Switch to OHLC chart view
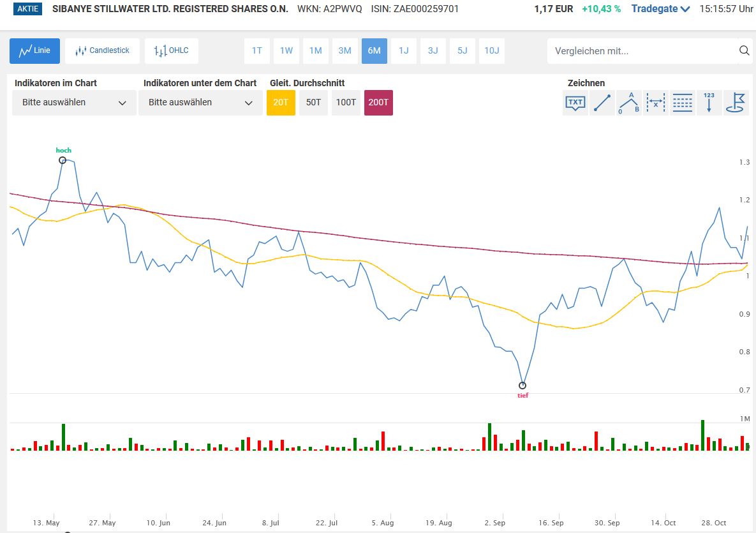The image size is (756, 533). tap(172, 51)
